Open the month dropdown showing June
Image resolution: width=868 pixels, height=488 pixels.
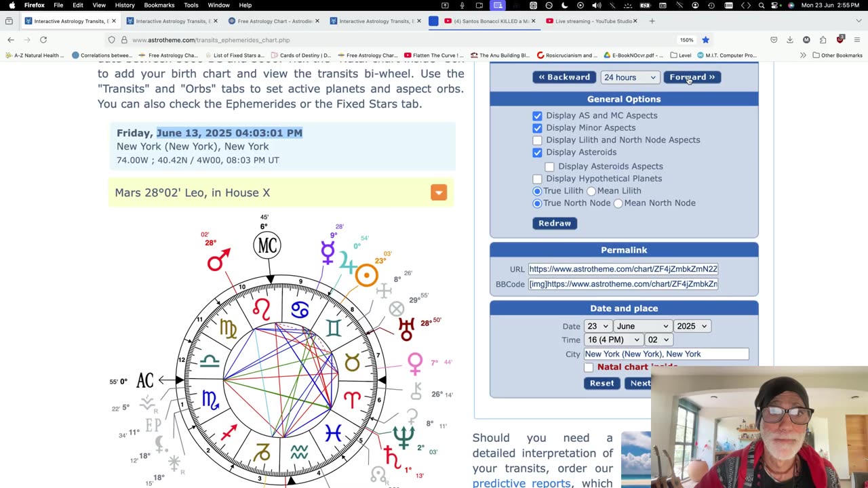pyautogui.click(x=642, y=326)
